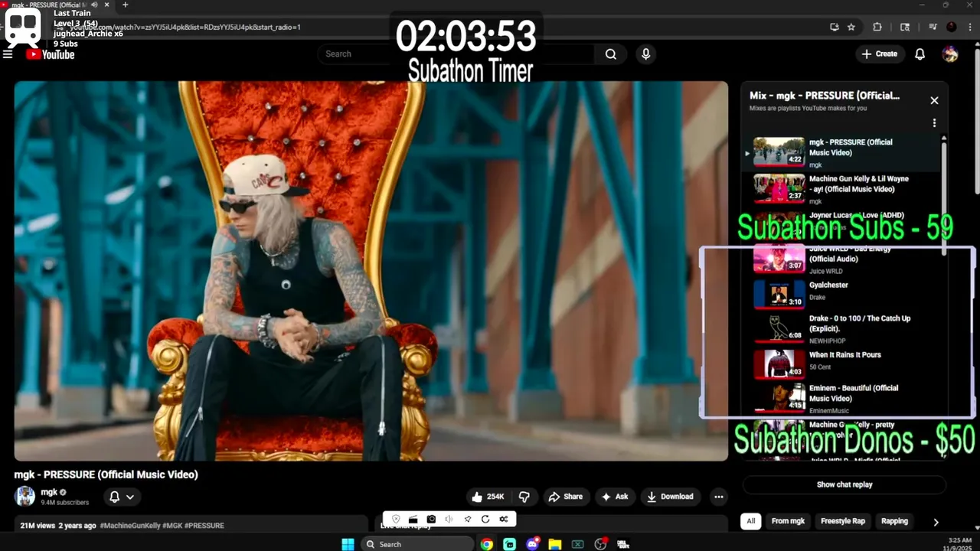
Task: Select the current mgk PRESSURE playlist entry
Action: [x=842, y=152]
